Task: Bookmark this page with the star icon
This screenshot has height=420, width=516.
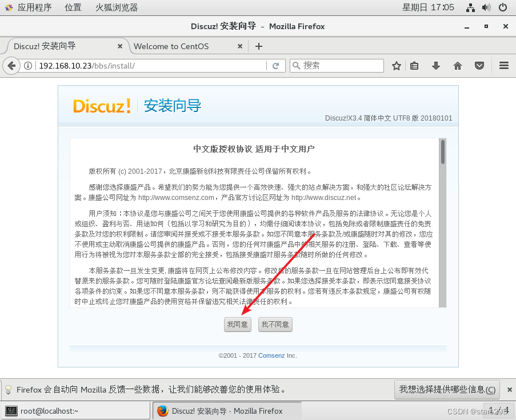Action: point(396,66)
